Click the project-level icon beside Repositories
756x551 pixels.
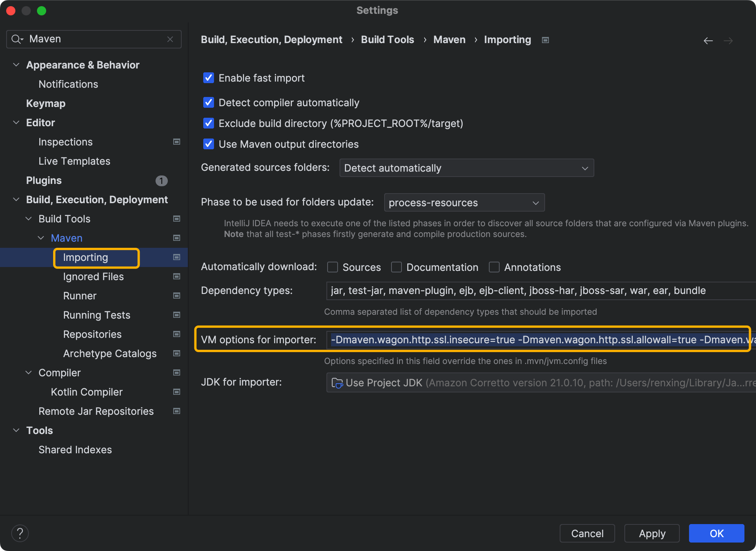coord(177,334)
